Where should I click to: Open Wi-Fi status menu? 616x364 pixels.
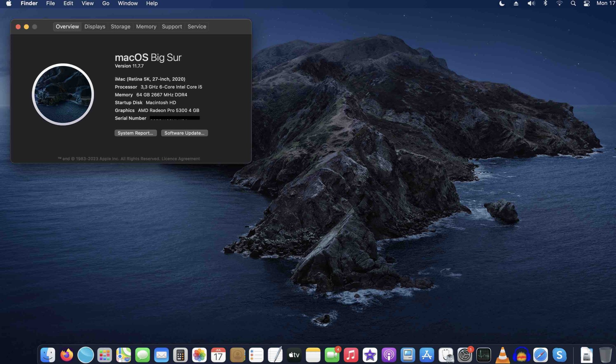[x=559, y=3]
